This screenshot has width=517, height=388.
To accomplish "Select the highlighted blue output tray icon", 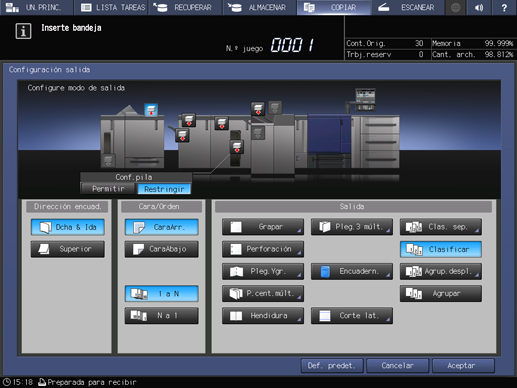I will (x=151, y=110).
